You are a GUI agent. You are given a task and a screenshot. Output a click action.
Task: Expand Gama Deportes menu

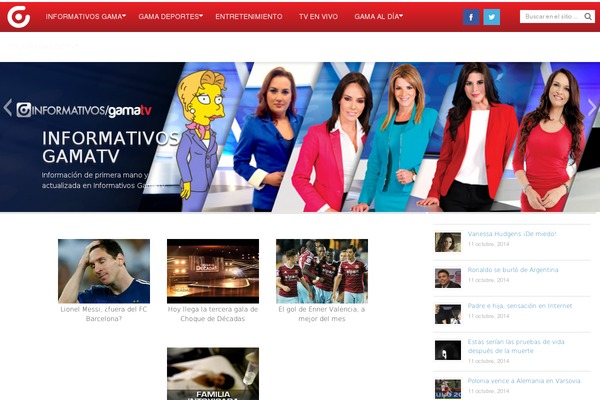(171, 16)
